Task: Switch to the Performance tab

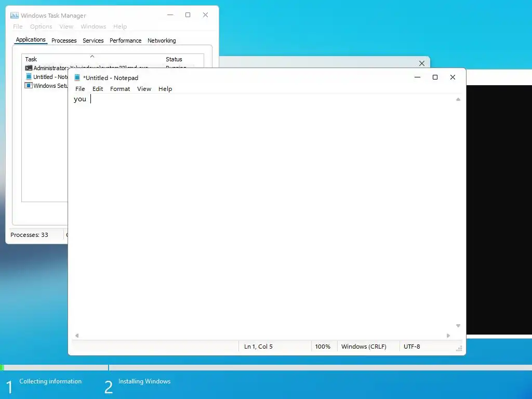Action: pos(126,41)
